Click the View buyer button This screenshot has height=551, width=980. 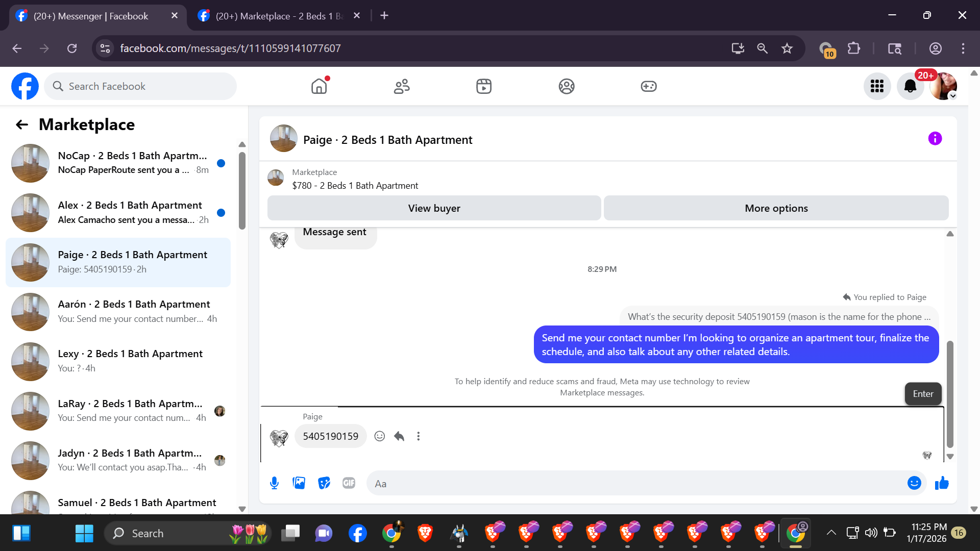434,208
